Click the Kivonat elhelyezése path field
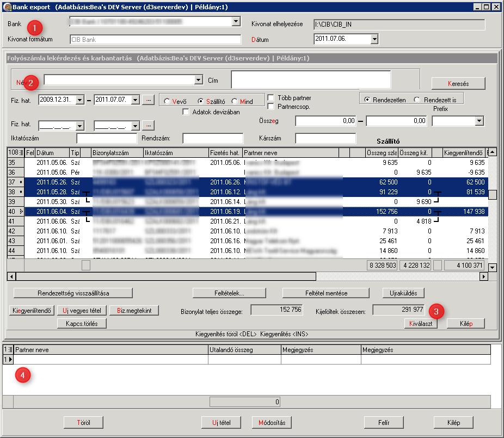 tap(399, 24)
